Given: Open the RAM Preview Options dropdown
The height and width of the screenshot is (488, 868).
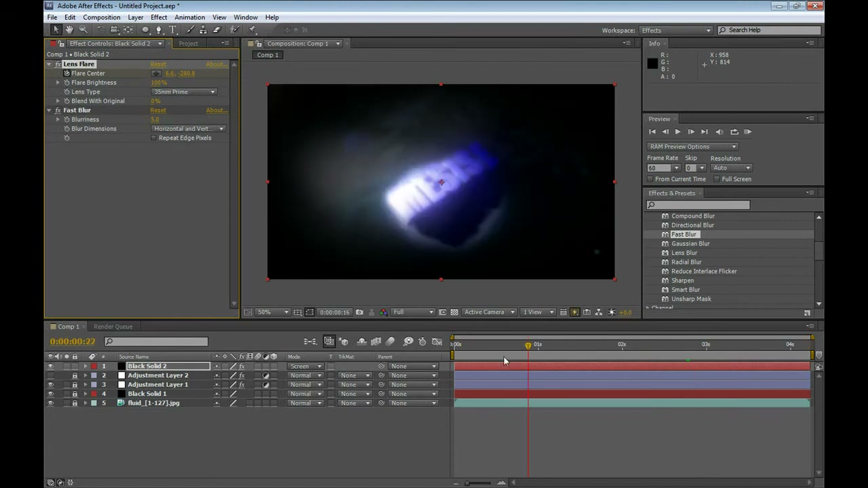Looking at the screenshot, I should click(692, 146).
